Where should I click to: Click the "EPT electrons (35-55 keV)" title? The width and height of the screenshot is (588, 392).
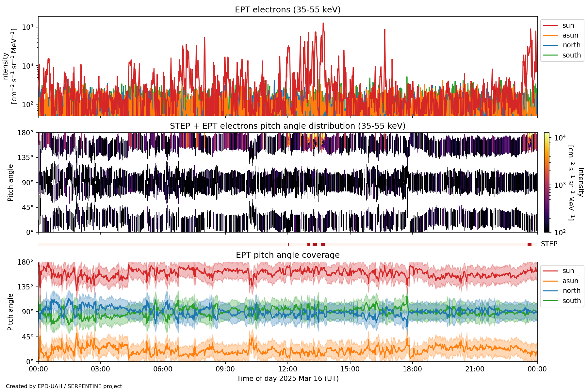coord(287,10)
